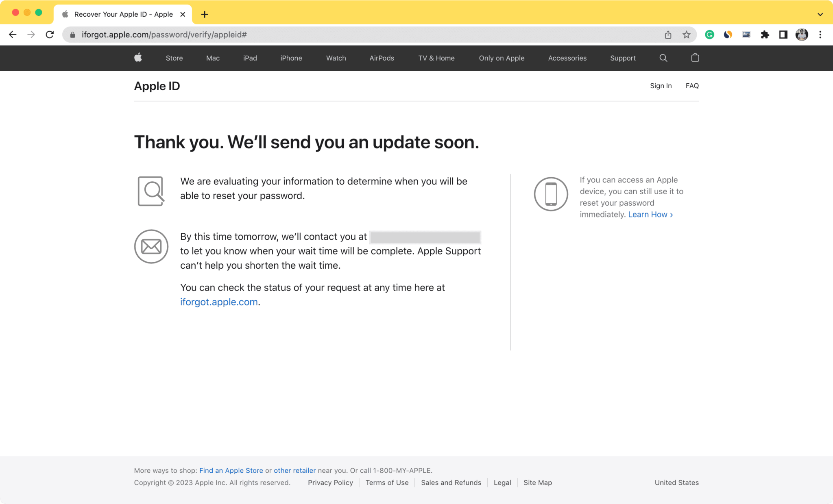This screenshot has width=833, height=504.
Task: Open the Accessories menu item
Action: [x=567, y=58]
